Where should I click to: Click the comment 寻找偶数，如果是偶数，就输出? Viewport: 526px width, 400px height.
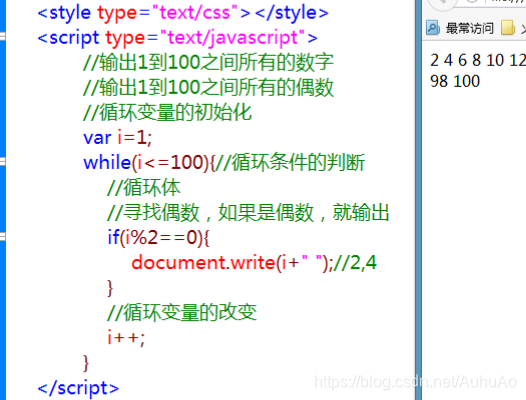pyautogui.click(x=248, y=212)
